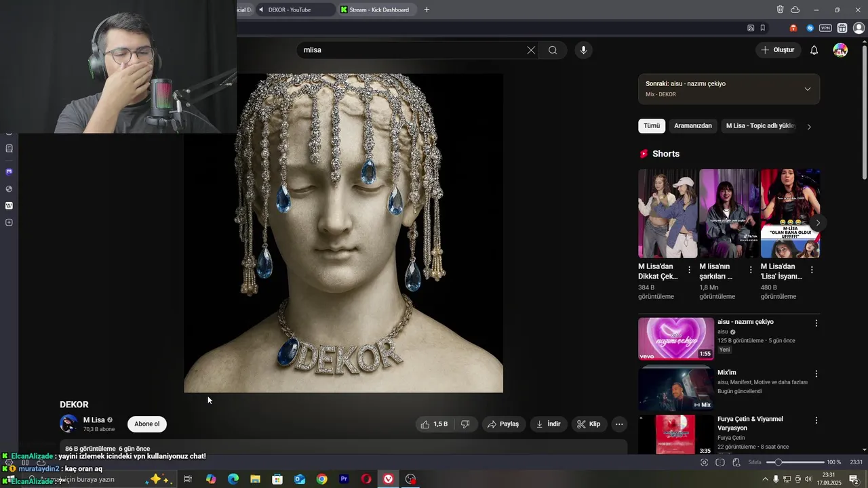Download video with İndir button
Image resolution: width=868 pixels, height=488 pixels.
(549, 424)
